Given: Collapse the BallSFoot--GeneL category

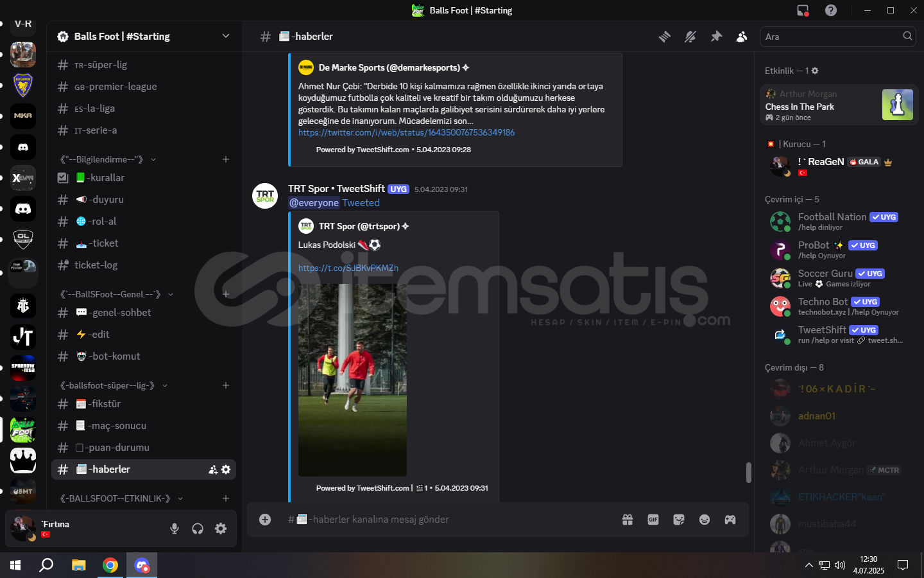Looking at the screenshot, I should (x=116, y=294).
